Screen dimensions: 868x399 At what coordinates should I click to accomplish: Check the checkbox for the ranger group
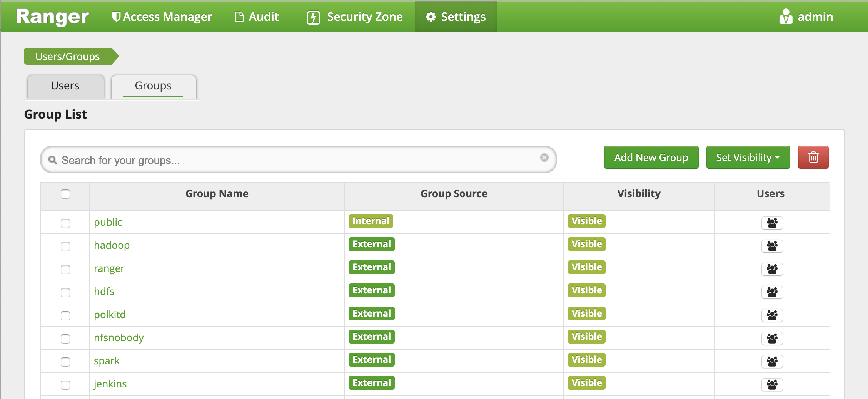pyautogui.click(x=65, y=269)
